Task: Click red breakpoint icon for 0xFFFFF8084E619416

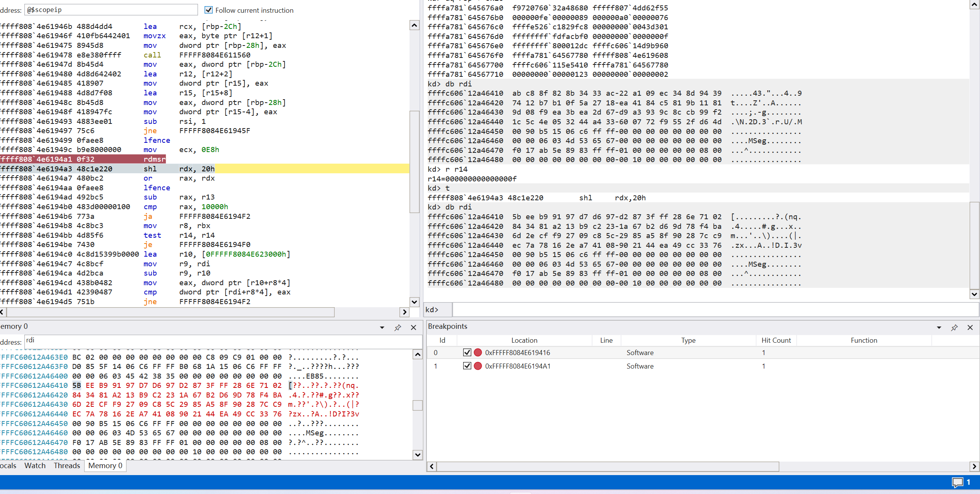Action: pyautogui.click(x=478, y=352)
